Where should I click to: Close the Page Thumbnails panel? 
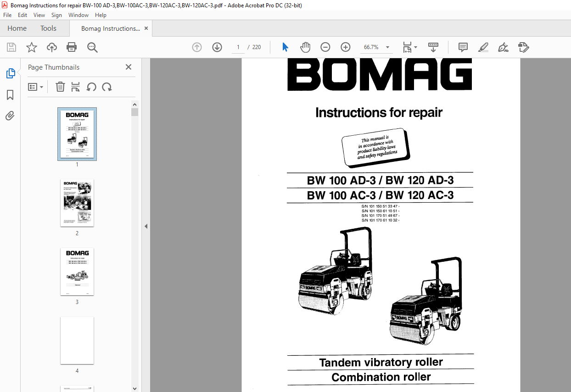coord(129,67)
